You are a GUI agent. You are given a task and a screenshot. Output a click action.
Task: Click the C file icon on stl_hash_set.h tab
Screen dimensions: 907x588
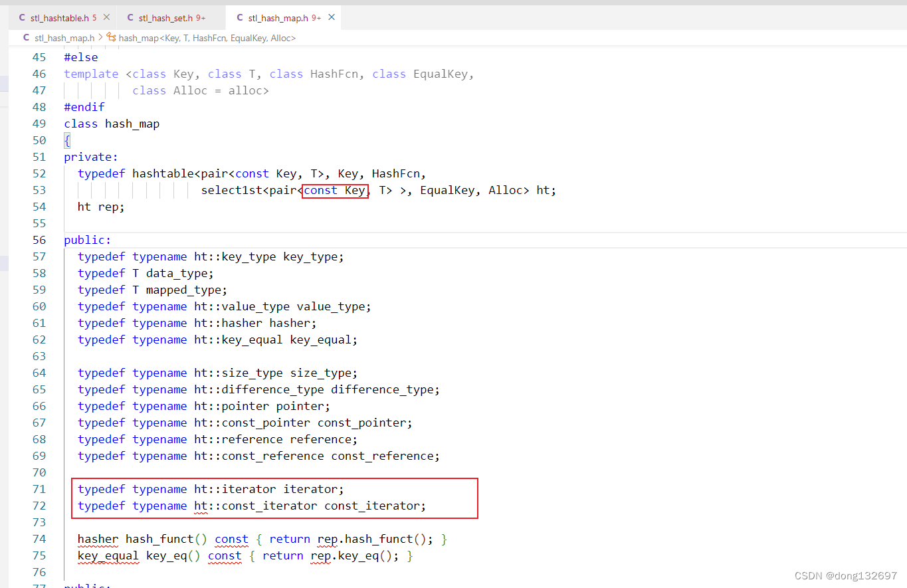[131, 18]
